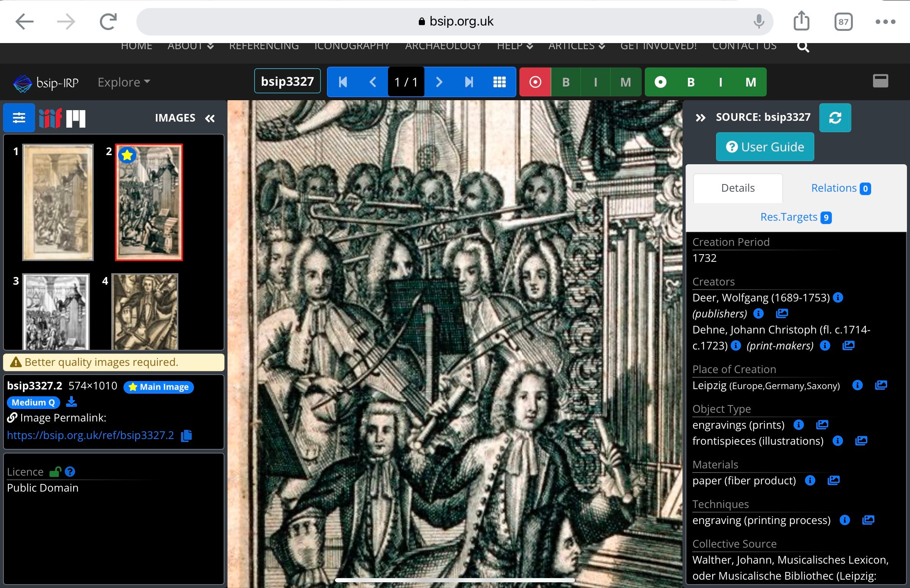The width and height of the screenshot is (910, 588).
Task: Open GET INVOLVED! link
Action: click(658, 46)
